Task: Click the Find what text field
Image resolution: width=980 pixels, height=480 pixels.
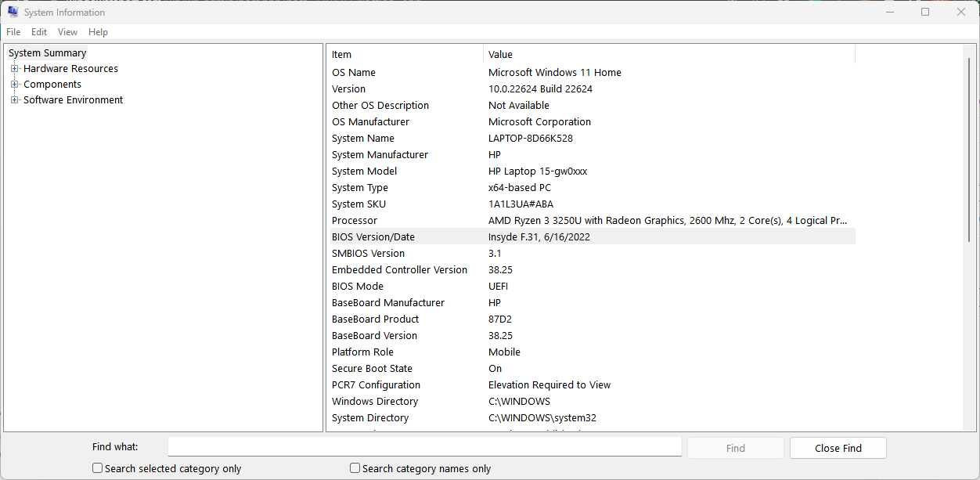Action: pos(424,446)
